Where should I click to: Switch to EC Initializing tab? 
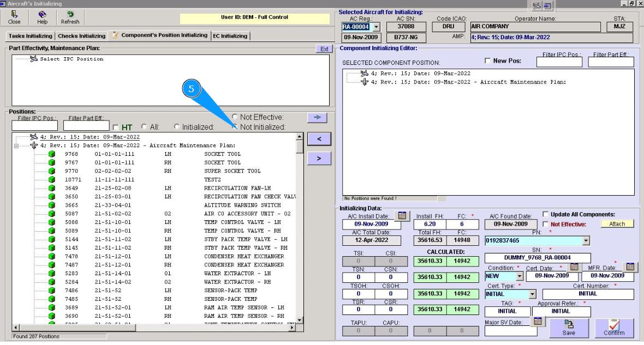tap(230, 36)
